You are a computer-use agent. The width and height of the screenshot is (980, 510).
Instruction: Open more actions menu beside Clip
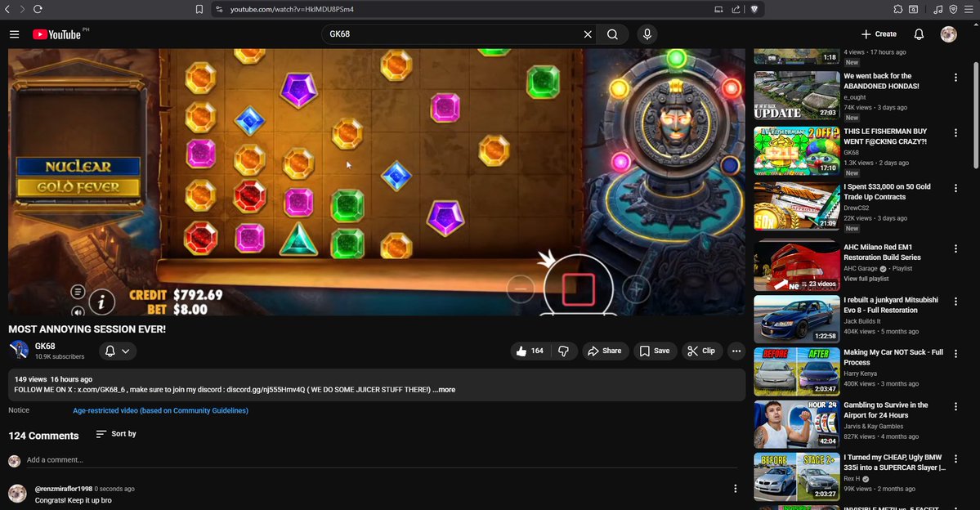(x=736, y=351)
